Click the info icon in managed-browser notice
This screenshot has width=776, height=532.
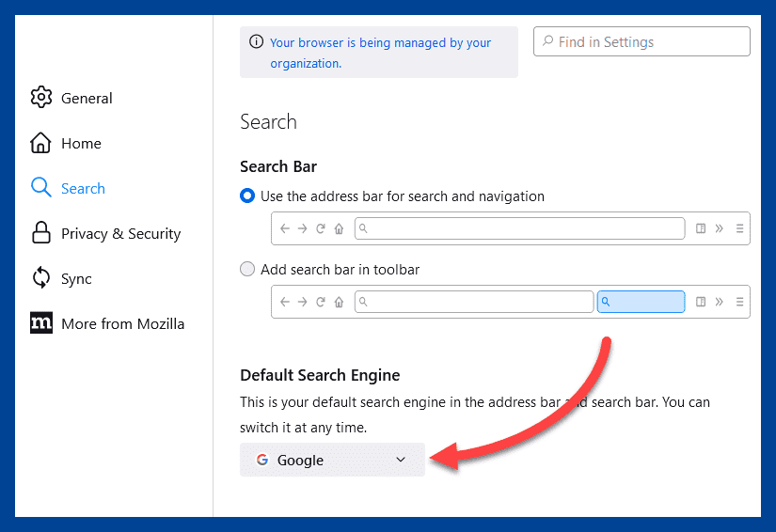click(x=256, y=41)
